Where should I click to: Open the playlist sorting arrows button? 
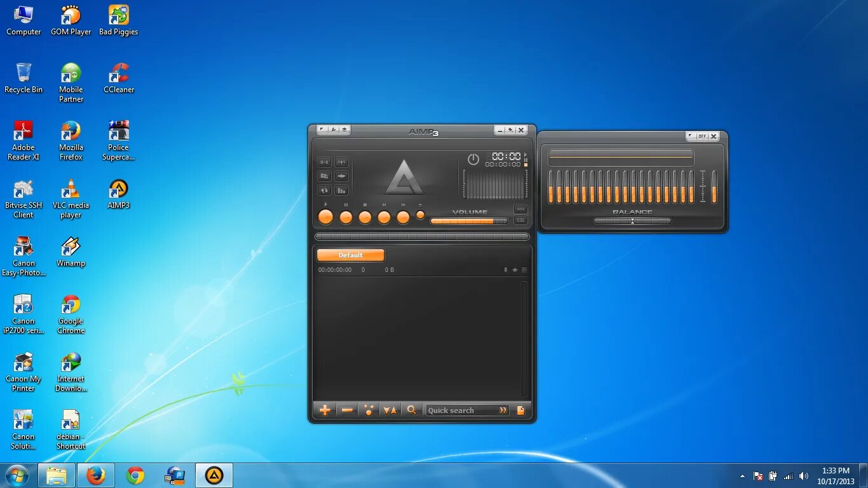pyautogui.click(x=390, y=410)
